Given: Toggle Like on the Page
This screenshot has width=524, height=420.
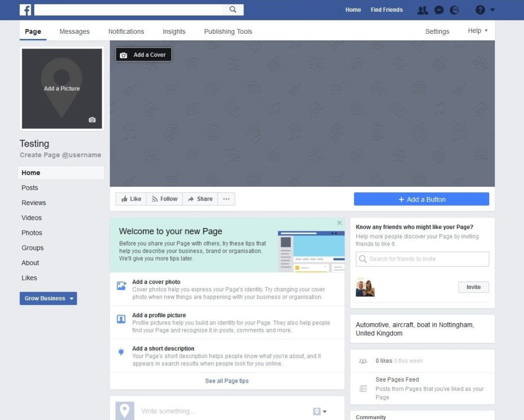Looking at the screenshot, I should [x=131, y=199].
